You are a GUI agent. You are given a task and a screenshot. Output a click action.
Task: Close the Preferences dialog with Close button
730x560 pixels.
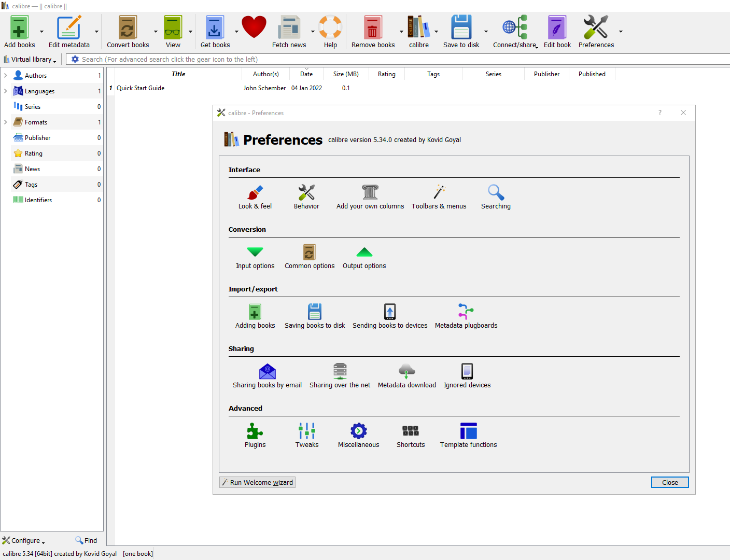pos(669,483)
